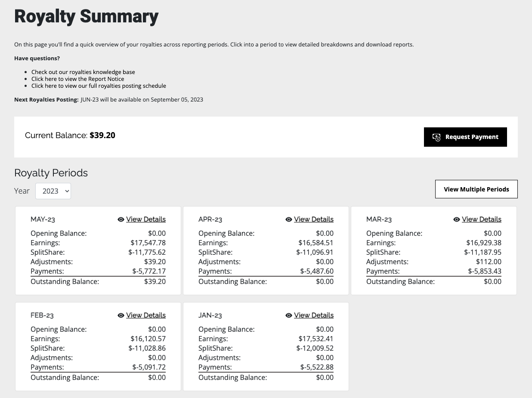Click the APR-23 period title
This screenshot has width=532, height=398.
pos(210,219)
